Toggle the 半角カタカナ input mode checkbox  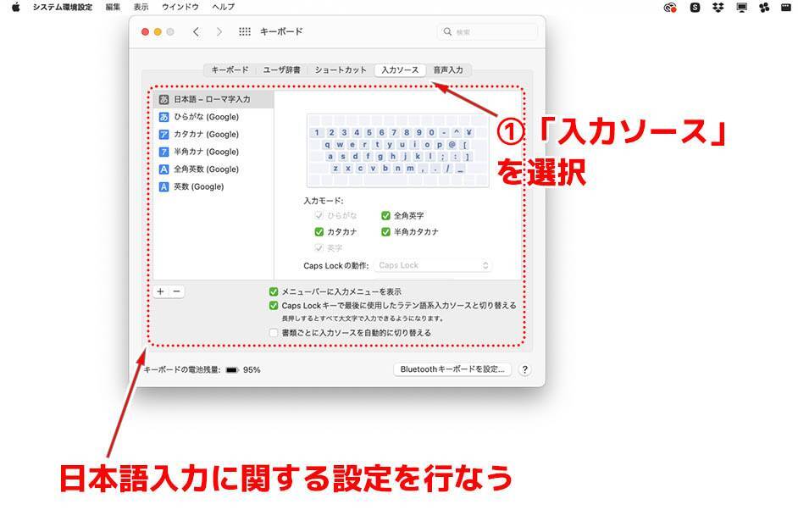pos(385,231)
